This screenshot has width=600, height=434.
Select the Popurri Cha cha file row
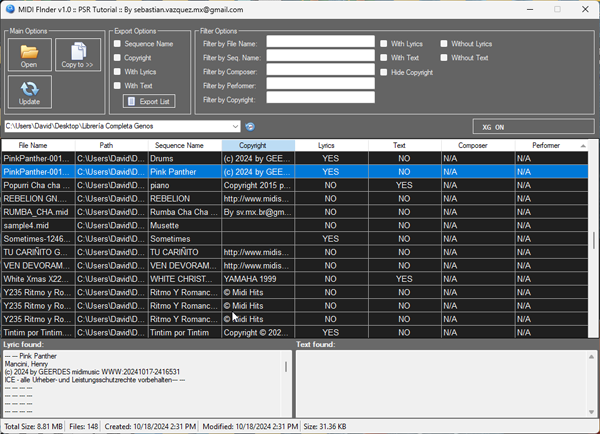(295, 185)
